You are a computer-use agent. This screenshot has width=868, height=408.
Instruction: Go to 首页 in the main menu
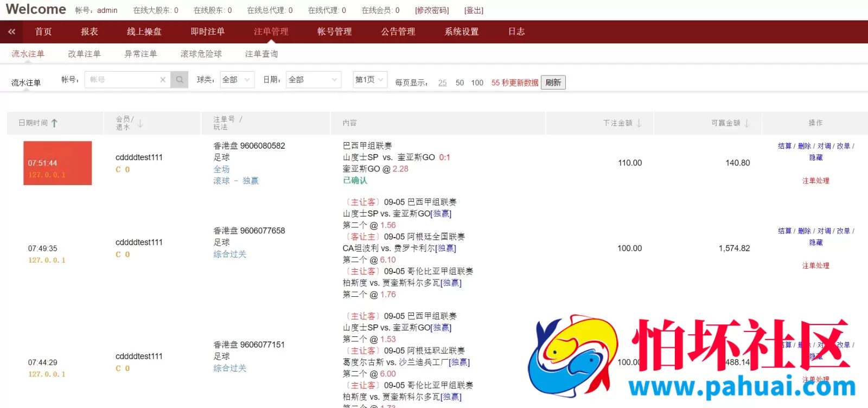43,31
